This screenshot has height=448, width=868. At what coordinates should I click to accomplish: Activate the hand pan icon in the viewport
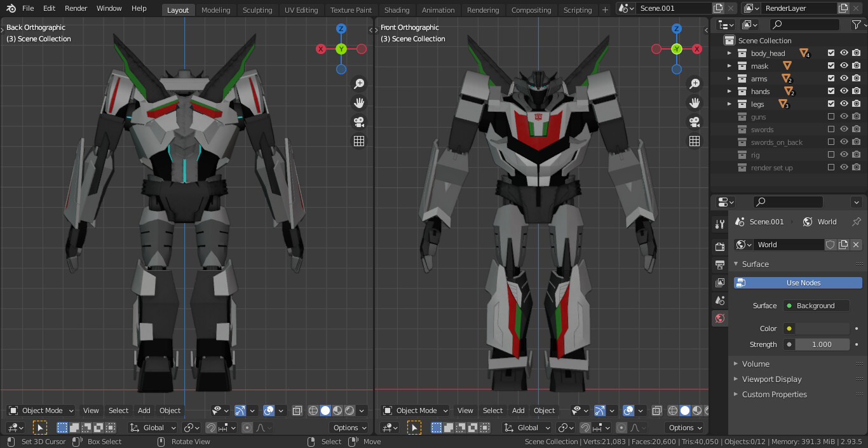(x=359, y=102)
